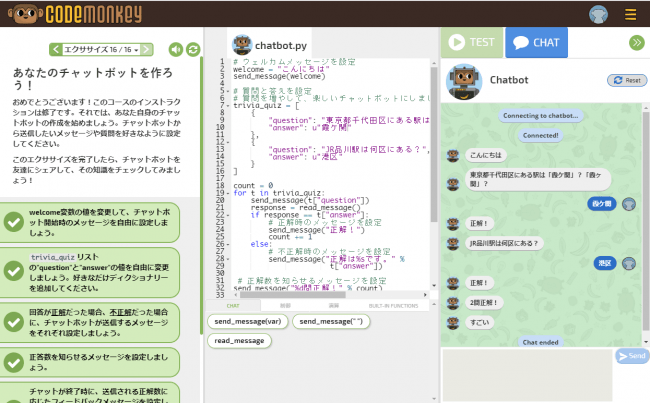
Task: Click the 2問正解！ message bubble
Action: pos(483,302)
